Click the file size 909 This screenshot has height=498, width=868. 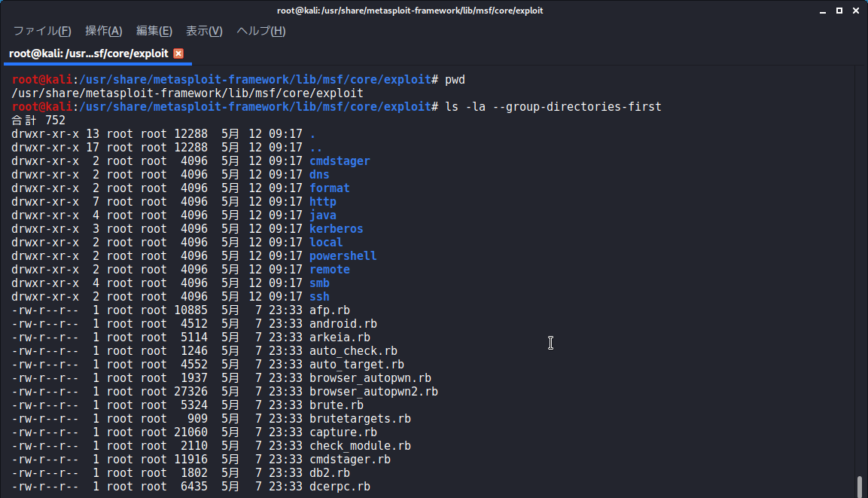tap(198, 419)
